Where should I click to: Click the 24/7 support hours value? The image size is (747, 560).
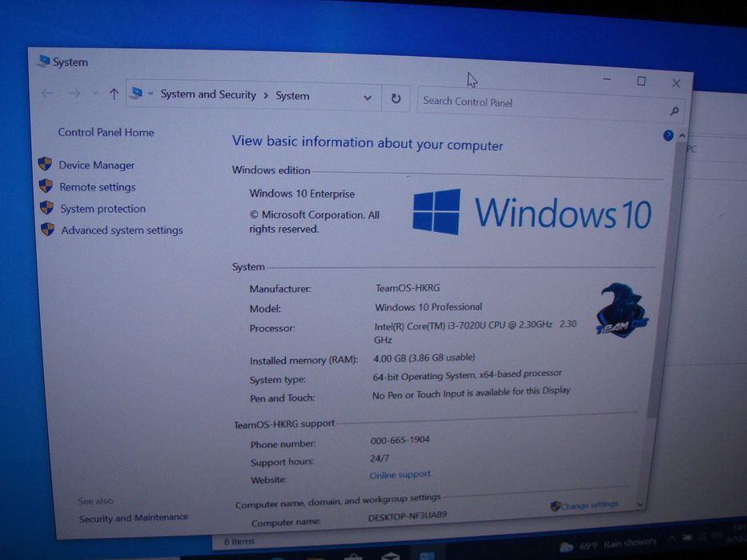[x=380, y=458]
